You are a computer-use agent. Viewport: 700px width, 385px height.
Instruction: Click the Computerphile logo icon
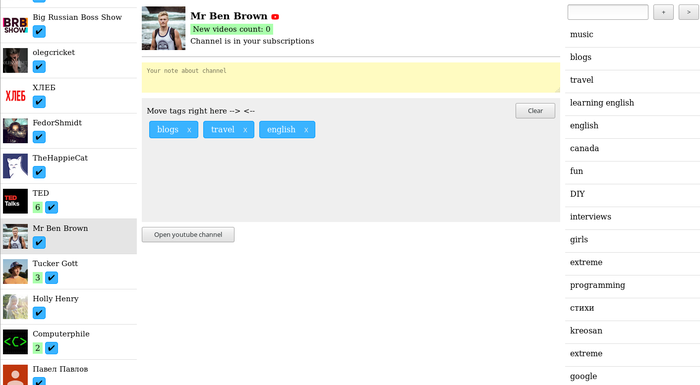pyautogui.click(x=15, y=342)
